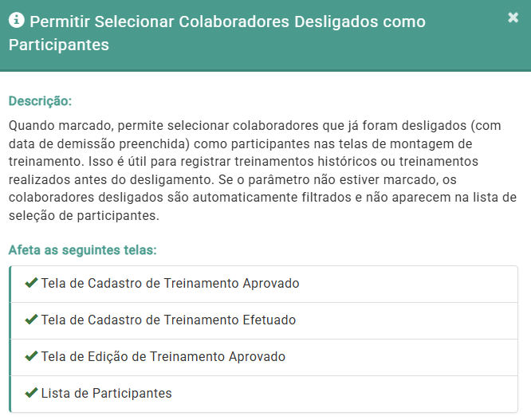Viewport: 531px width, 420px height.
Task: Click the checkmark beside Cadastro de Treinamento Aprovado
Action: (32, 283)
